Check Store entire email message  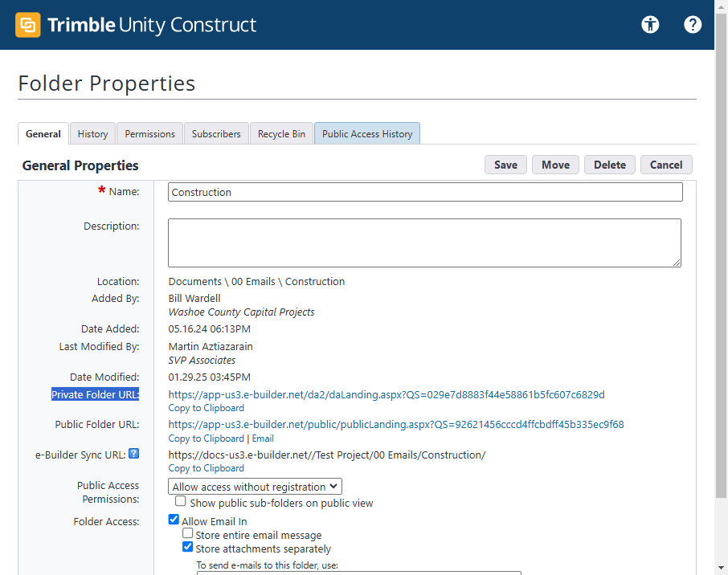187,533
